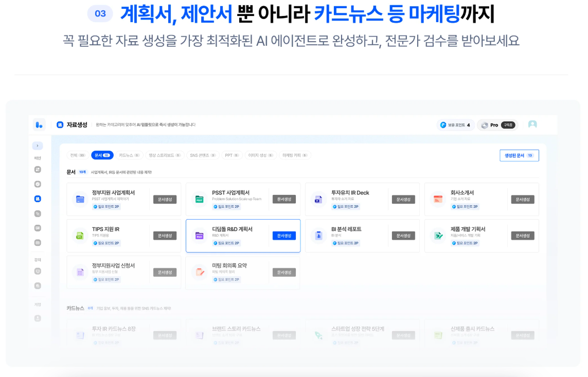Image resolution: width=588 pixels, height=377 pixels.
Task: Click the notepad icon of 미팅 회의록 요약
Action: (x=199, y=273)
